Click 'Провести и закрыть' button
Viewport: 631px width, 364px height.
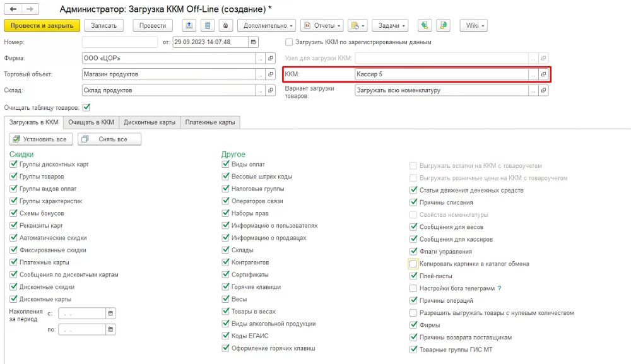click(x=42, y=25)
